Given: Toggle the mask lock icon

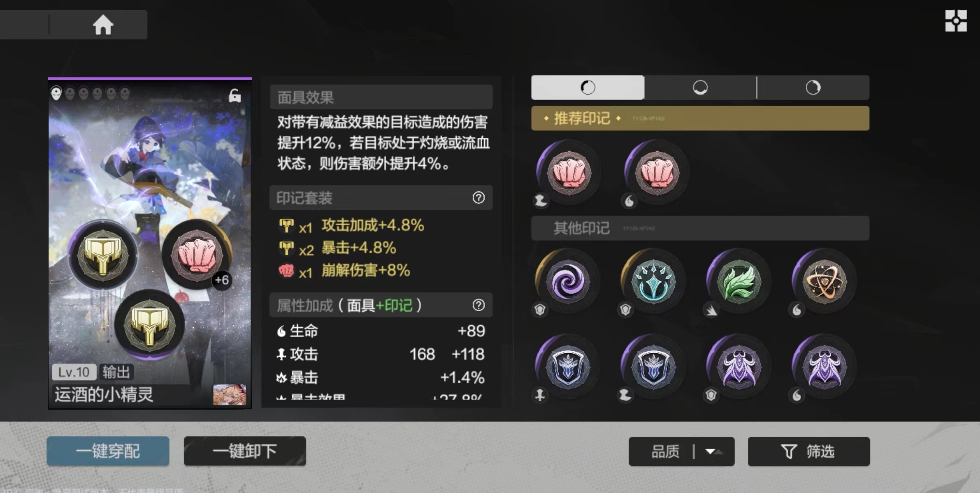Looking at the screenshot, I should pos(235,95).
